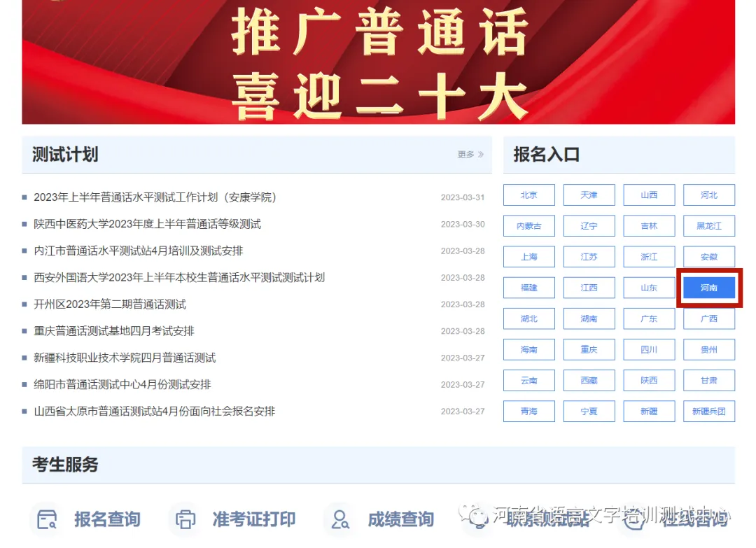The image size is (756, 548).
Task: Open 西安外国语大学 test plan link
Action: coord(179,278)
